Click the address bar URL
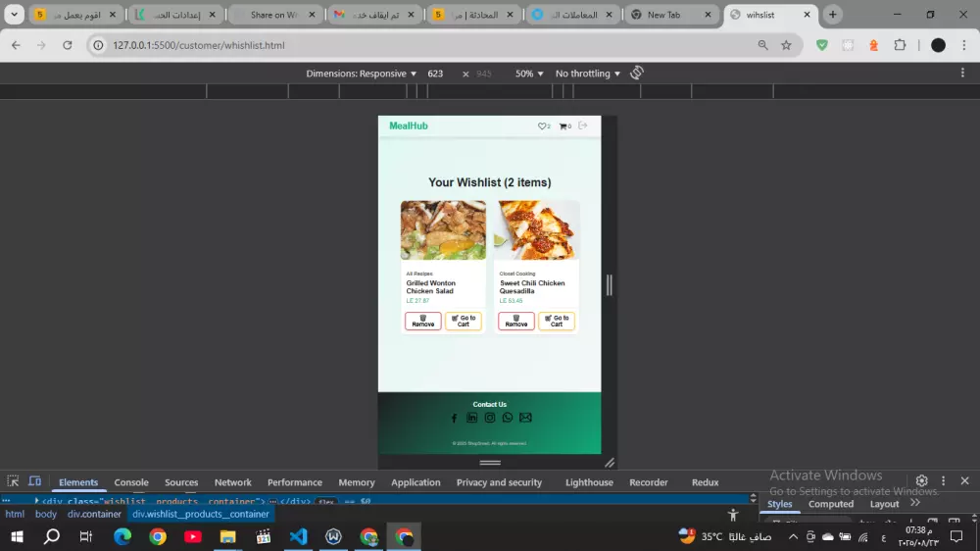 pyautogui.click(x=199, y=45)
